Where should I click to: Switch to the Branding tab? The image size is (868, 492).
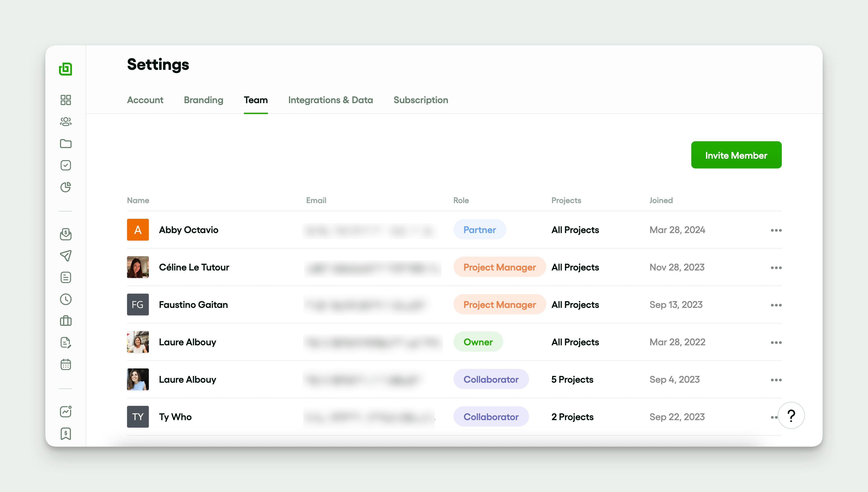[x=204, y=100]
